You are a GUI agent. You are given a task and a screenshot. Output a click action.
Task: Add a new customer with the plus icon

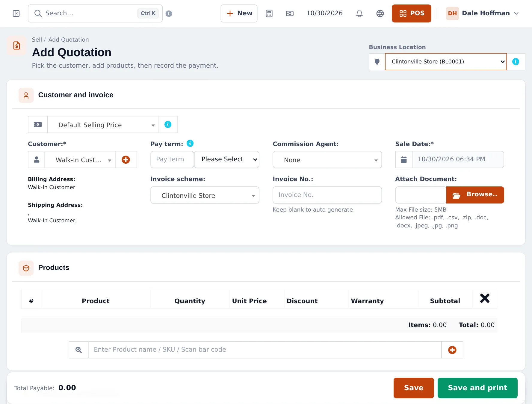(126, 160)
